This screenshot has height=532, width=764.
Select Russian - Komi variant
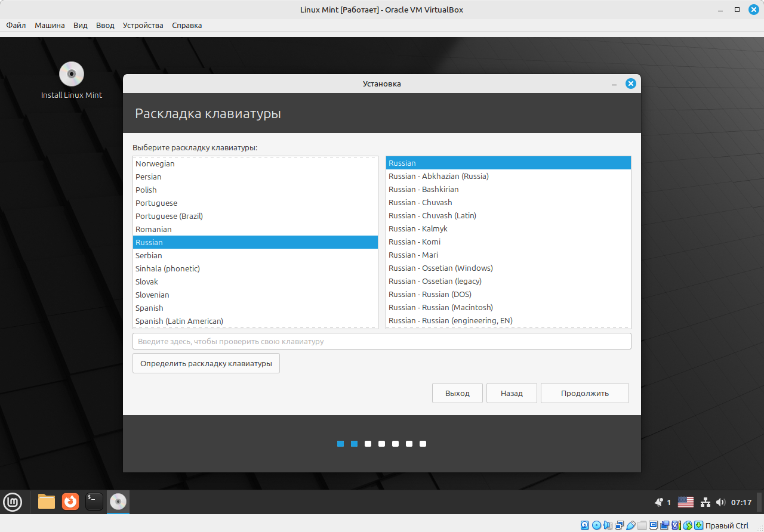pyautogui.click(x=509, y=242)
